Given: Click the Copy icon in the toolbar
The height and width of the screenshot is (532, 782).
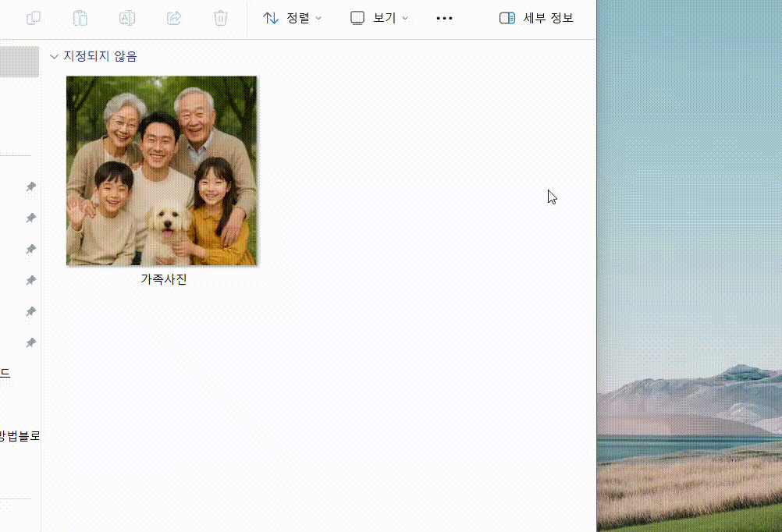Looking at the screenshot, I should click(x=34, y=18).
